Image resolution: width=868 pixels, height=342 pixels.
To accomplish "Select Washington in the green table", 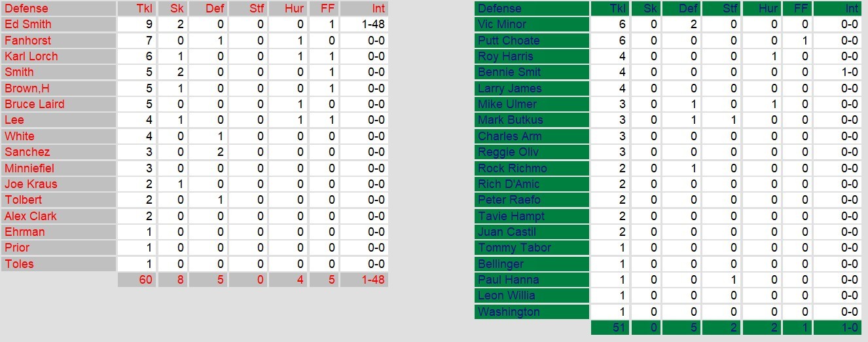I will [509, 312].
